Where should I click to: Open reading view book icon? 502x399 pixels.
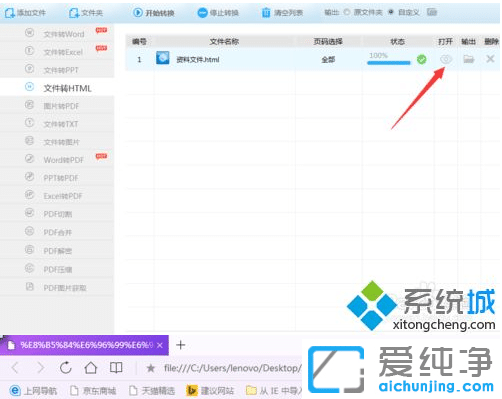click(116, 368)
